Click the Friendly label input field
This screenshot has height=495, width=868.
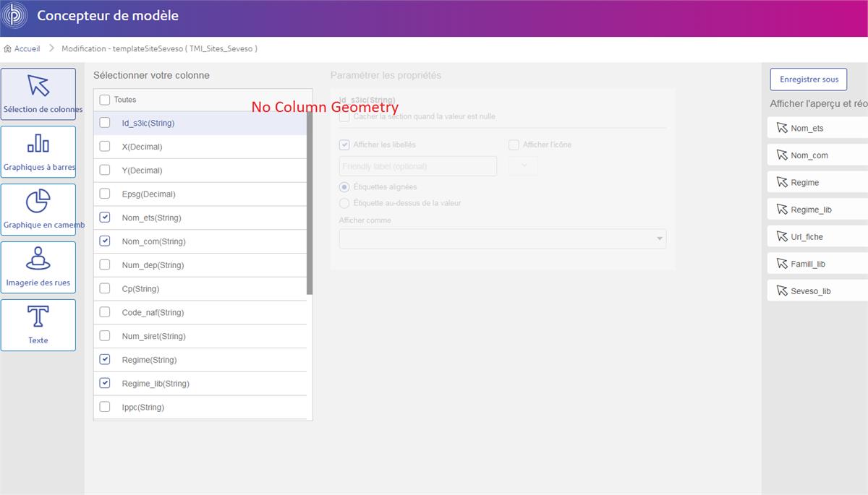pyautogui.click(x=418, y=166)
